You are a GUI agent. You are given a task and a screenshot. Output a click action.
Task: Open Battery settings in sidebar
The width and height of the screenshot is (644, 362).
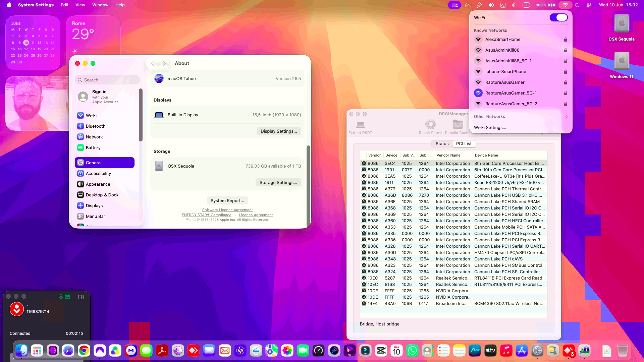tap(105, 147)
